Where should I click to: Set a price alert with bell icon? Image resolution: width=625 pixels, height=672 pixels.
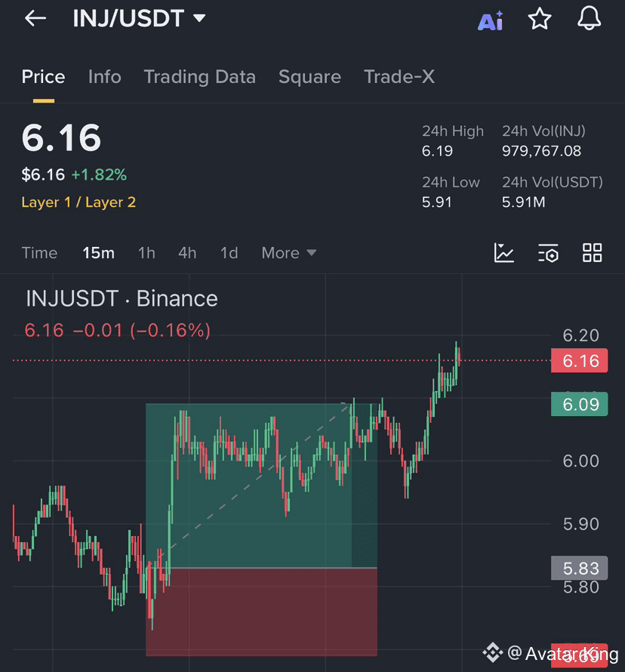pos(589,18)
